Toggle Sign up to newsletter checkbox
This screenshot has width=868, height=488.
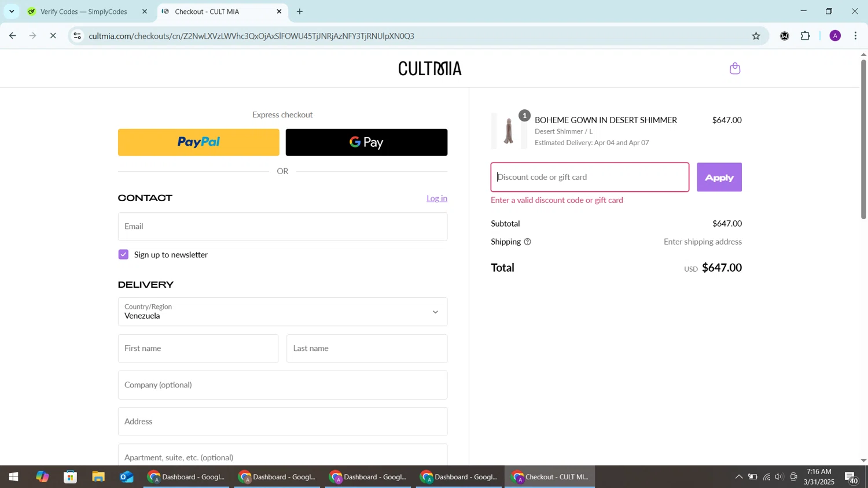123,254
